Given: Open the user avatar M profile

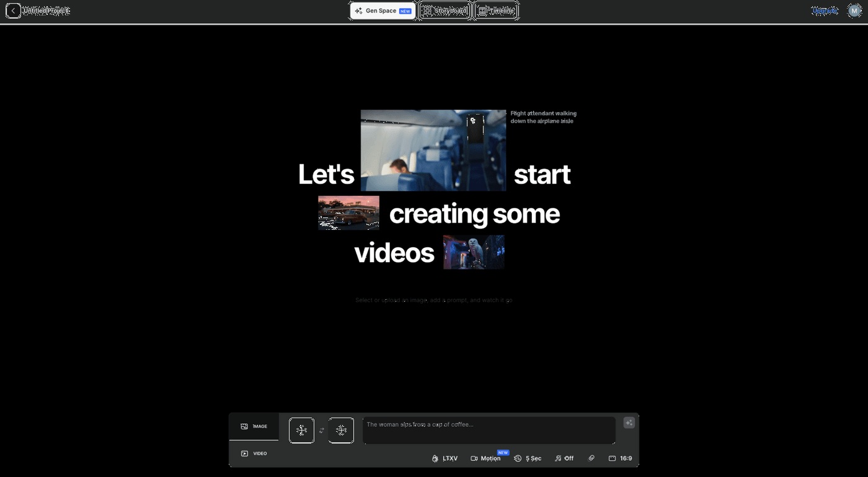Looking at the screenshot, I should coord(854,11).
